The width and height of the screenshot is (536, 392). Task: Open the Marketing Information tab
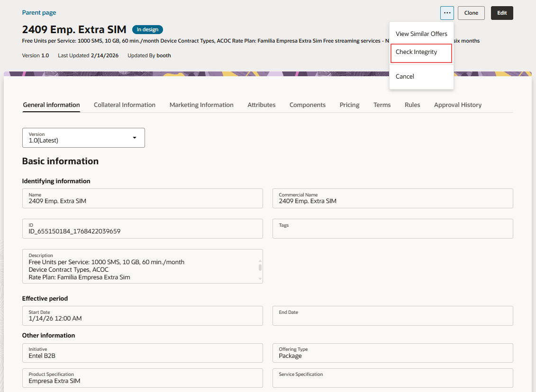coord(201,105)
